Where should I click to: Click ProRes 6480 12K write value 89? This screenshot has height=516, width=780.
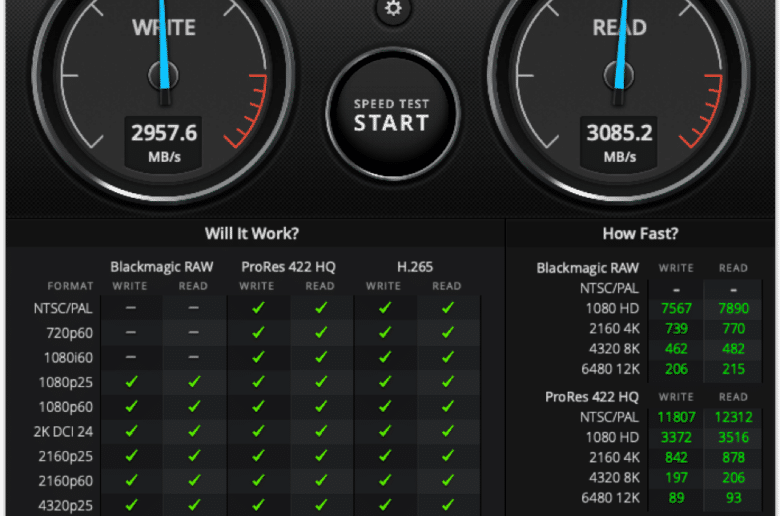pyautogui.click(x=676, y=498)
